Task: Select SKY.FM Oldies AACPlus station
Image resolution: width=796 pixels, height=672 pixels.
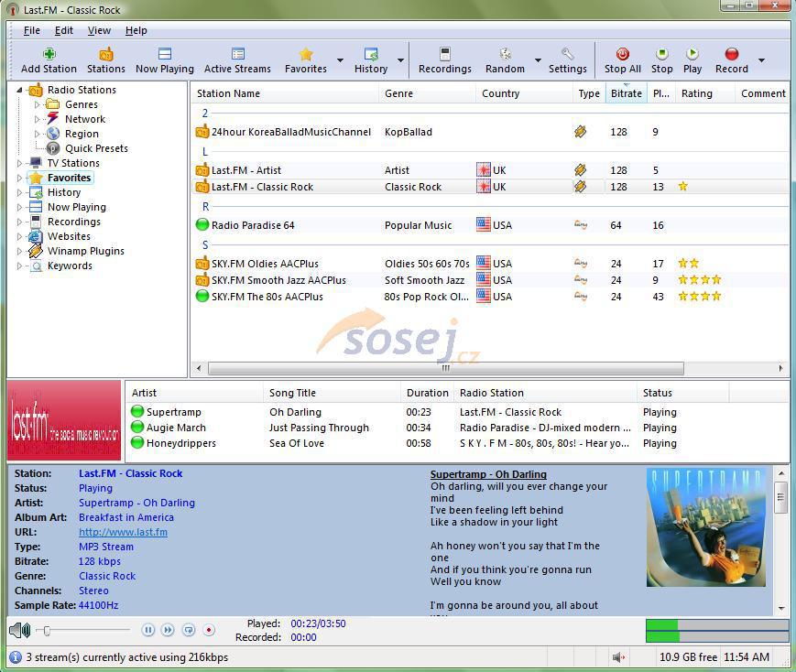Action: (490, 264)
